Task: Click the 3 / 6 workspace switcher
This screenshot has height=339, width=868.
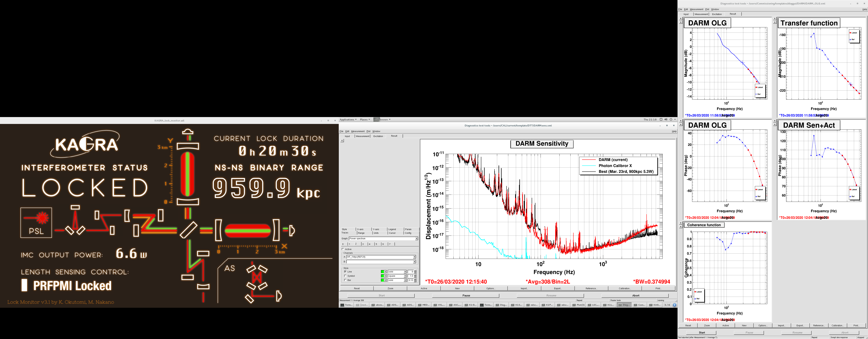Action: [x=667, y=305]
